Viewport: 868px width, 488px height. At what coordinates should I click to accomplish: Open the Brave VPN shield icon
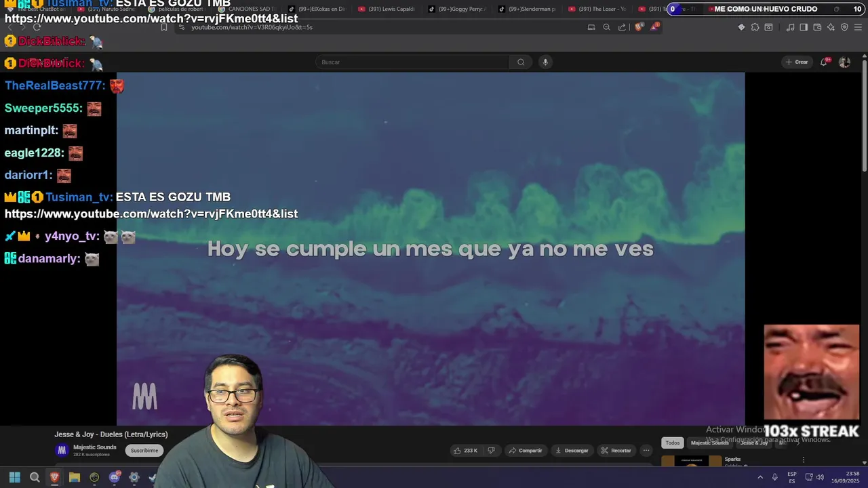(844, 27)
